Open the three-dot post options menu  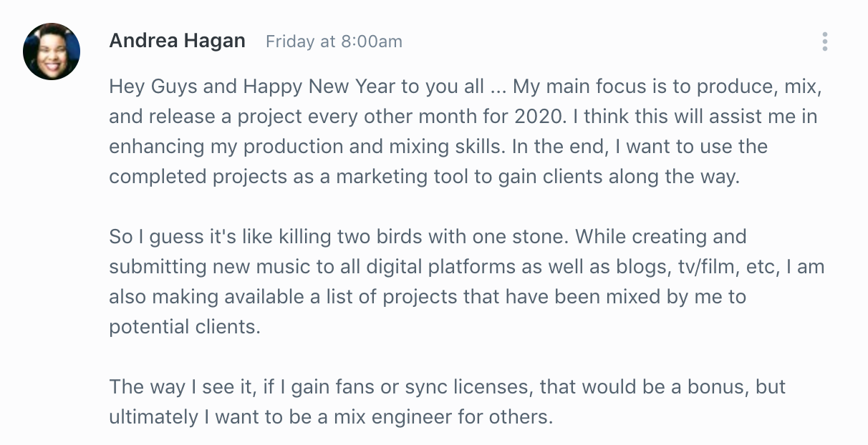(x=825, y=41)
